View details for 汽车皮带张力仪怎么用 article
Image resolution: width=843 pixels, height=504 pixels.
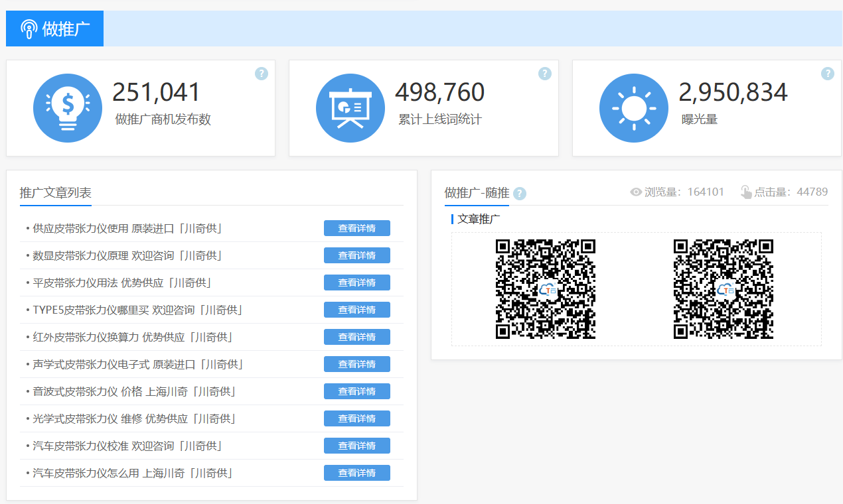point(357,473)
